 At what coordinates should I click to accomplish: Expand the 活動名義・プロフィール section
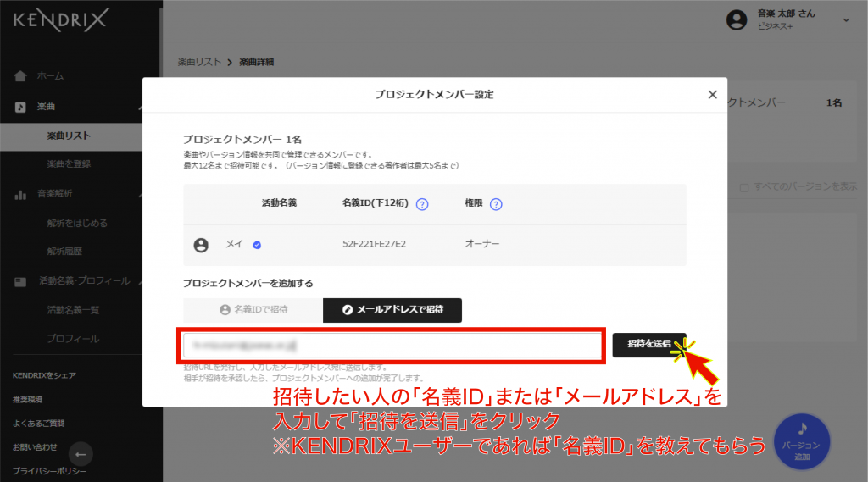pyautogui.click(x=141, y=281)
